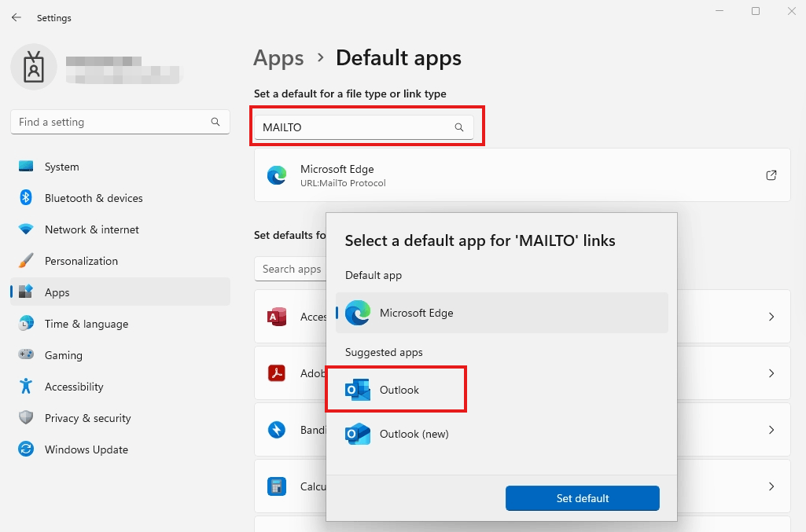Expand the Bandizip defaults chevron
The height and width of the screenshot is (532, 806).
point(771,430)
